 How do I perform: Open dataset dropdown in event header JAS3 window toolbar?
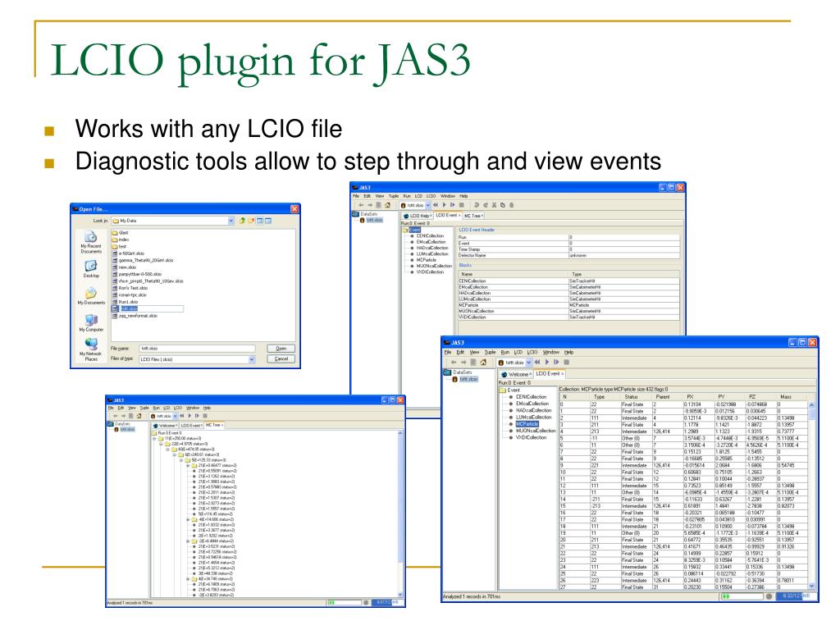(428, 205)
